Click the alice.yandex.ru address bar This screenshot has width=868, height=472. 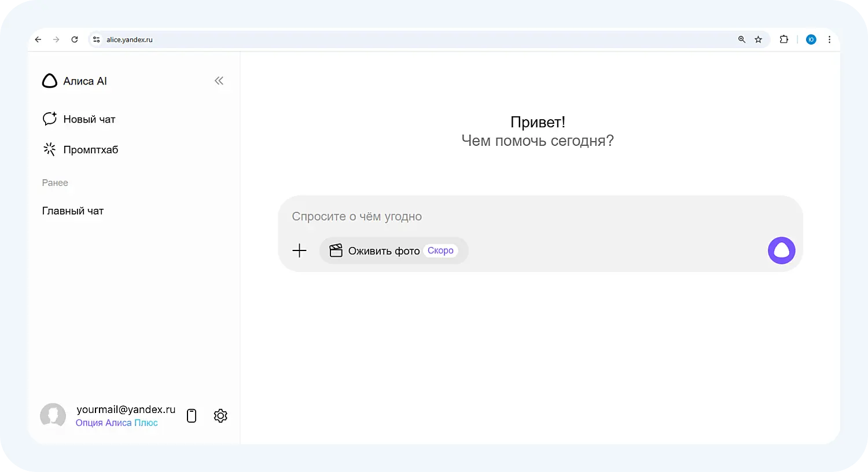pos(429,39)
